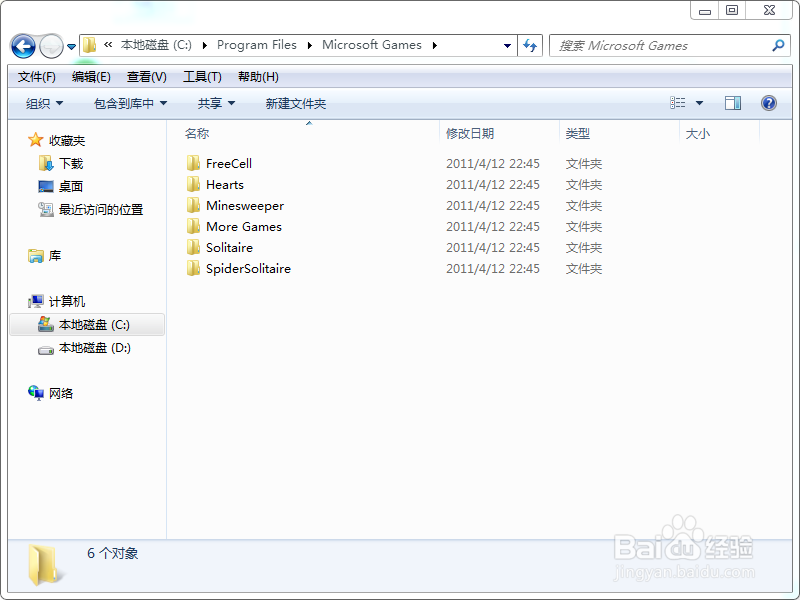Image resolution: width=800 pixels, height=600 pixels.
Task: Restore down the Explorer window
Action: pyautogui.click(x=732, y=11)
